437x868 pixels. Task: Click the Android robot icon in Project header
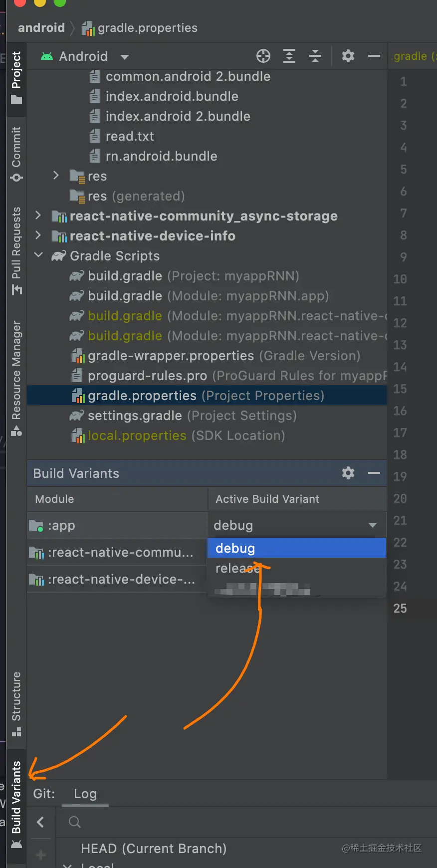[47, 56]
